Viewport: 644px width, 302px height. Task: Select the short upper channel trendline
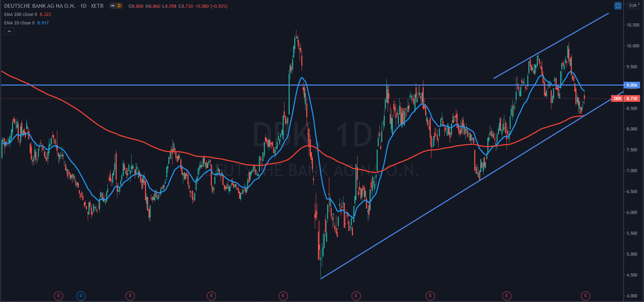coord(551,46)
